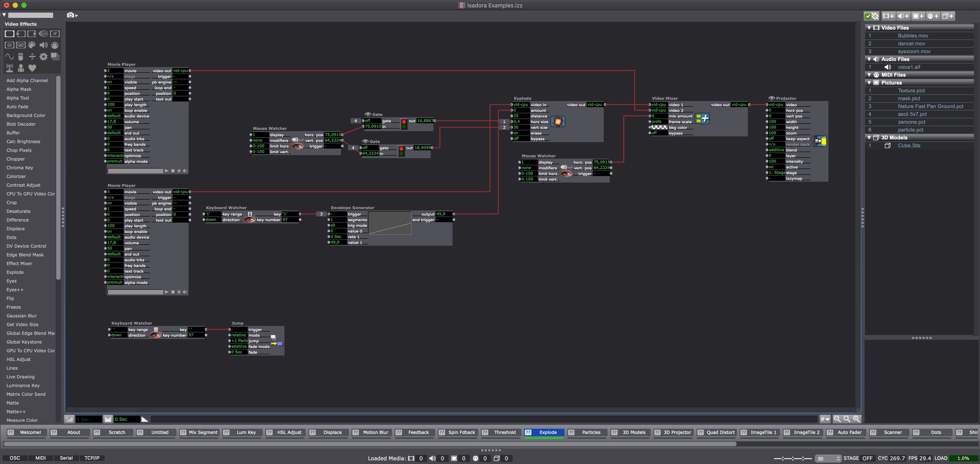Viewport: 980px width, 464px height.
Task: Select Edge Blend Mask actor in list
Action: [25, 255]
